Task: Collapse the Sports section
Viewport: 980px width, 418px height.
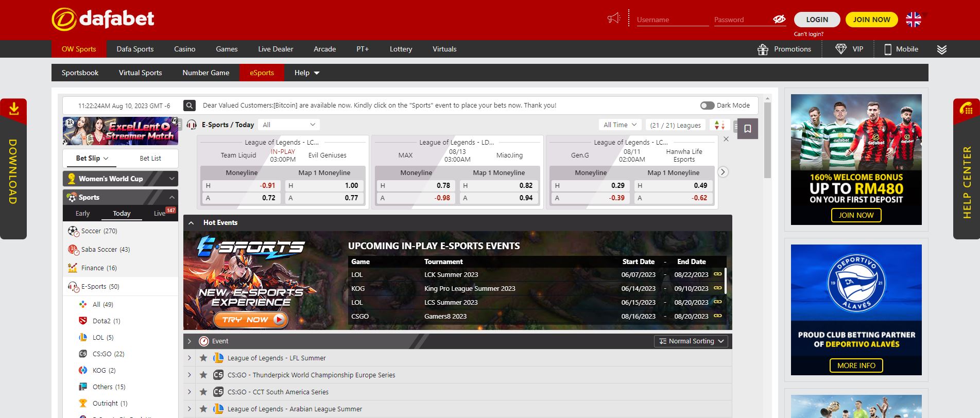Action: [x=121, y=197]
